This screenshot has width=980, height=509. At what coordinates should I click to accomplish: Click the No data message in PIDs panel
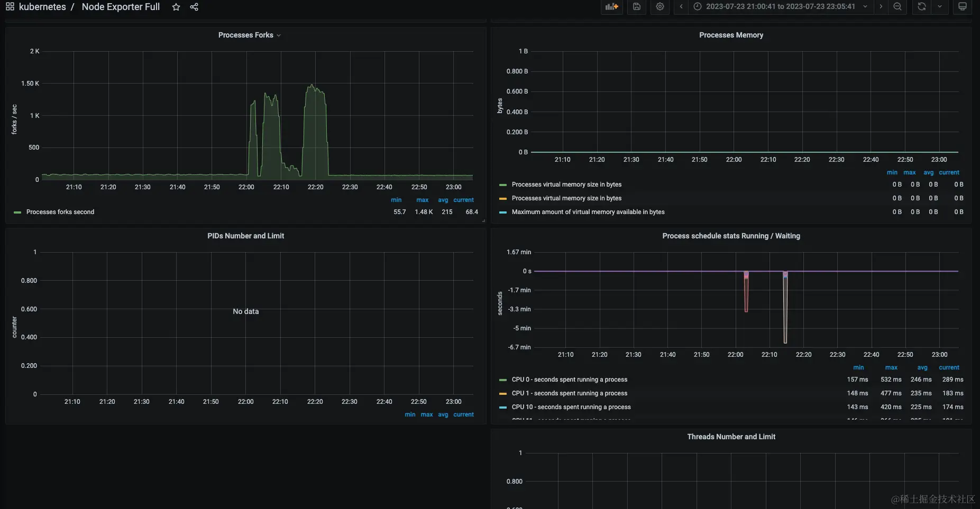pos(246,311)
